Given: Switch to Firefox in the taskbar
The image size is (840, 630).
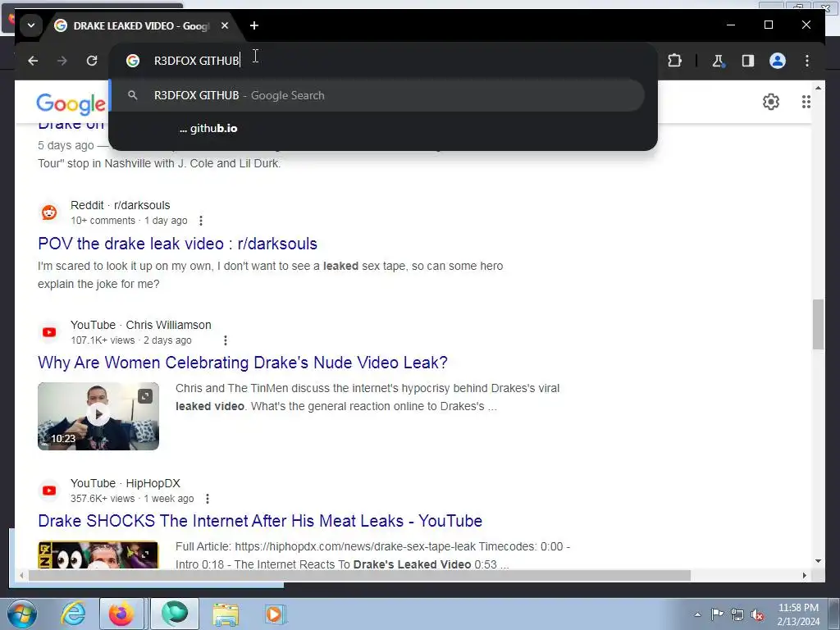Looking at the screenshot, I should pos(121,614).
